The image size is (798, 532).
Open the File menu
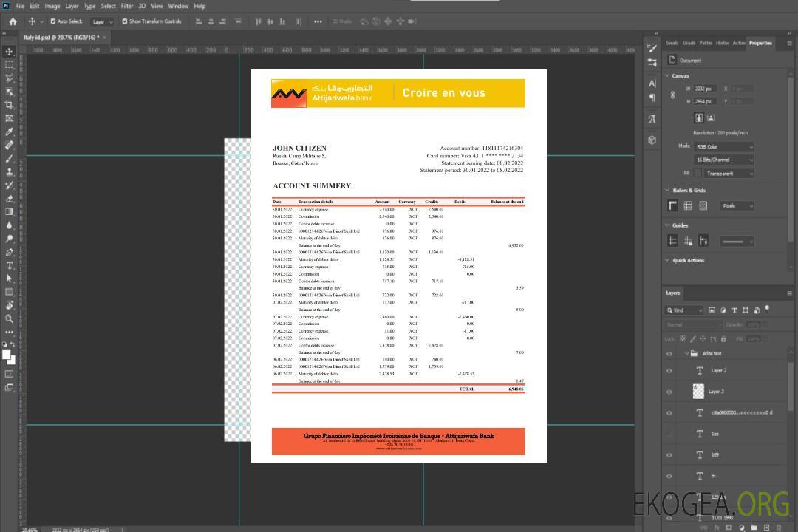pyautogui.click(x=20, y=6)
